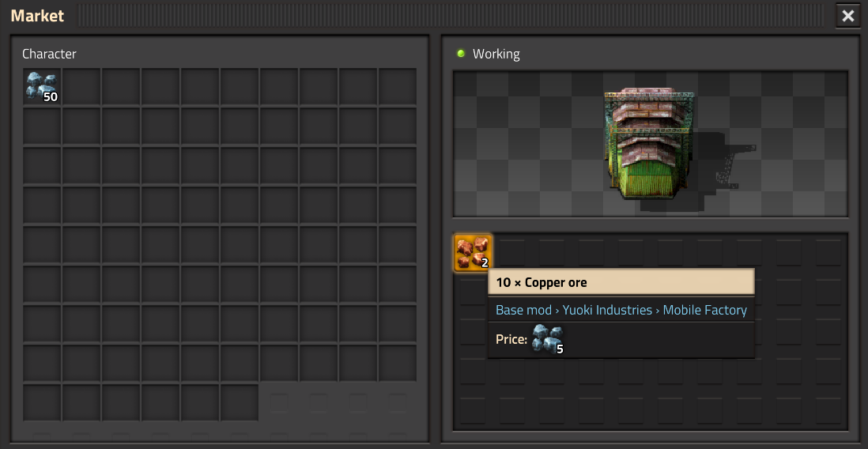
Task: Close the Market window
Action: point(848,16)
